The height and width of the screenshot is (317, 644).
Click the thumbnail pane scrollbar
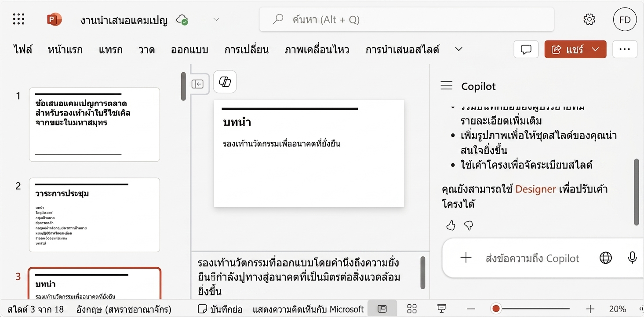pos(184,87)
